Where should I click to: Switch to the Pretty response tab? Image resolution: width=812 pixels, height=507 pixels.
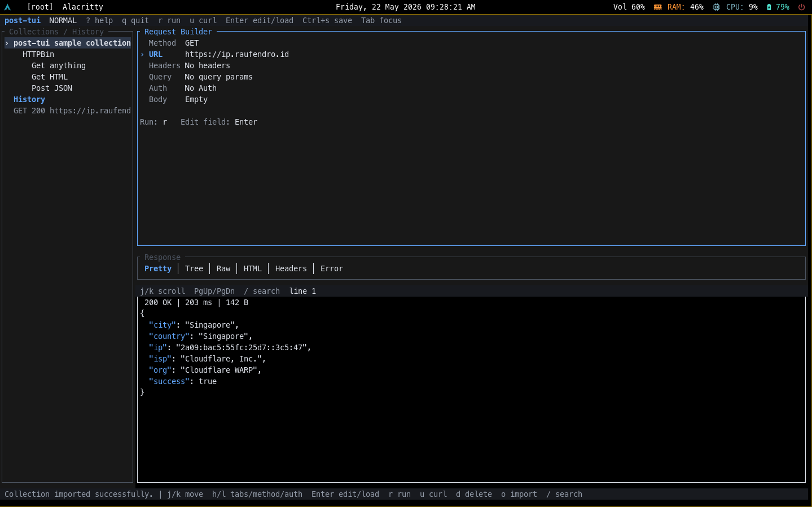coord(158,269)
